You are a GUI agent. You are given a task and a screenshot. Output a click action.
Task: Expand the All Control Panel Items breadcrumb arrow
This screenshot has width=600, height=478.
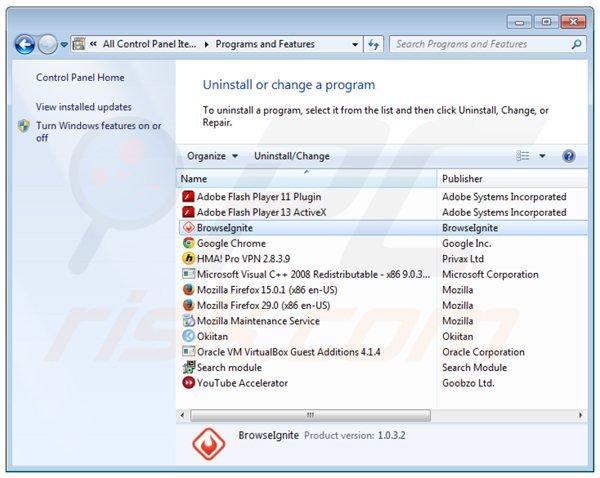click(x=207, y=45)
